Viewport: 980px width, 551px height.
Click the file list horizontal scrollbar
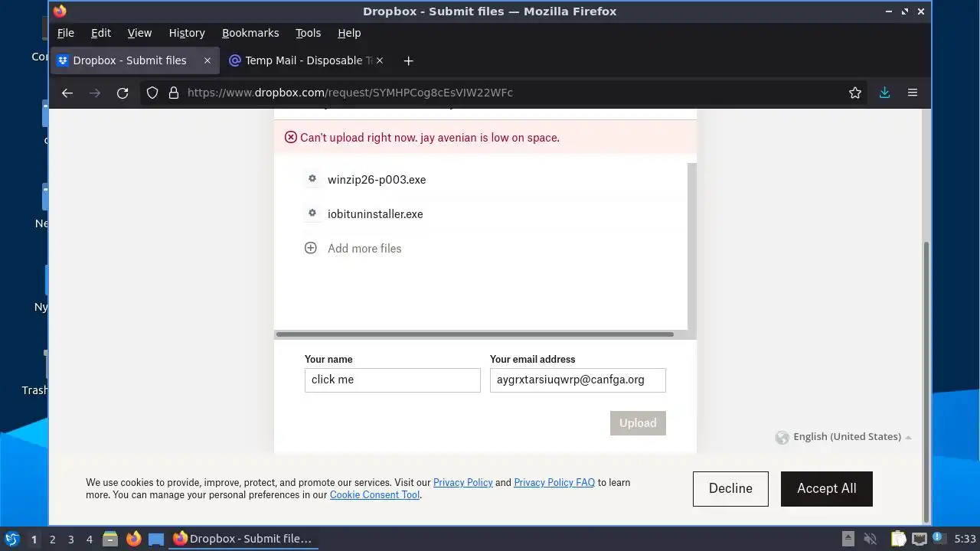click(x=475, y=334)
